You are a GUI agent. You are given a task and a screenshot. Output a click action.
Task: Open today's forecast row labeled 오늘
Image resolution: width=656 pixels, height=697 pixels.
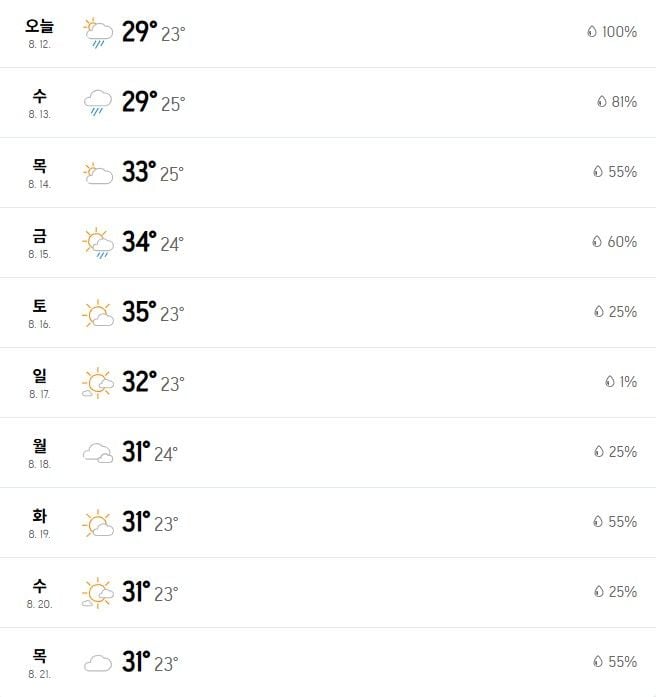328,33
